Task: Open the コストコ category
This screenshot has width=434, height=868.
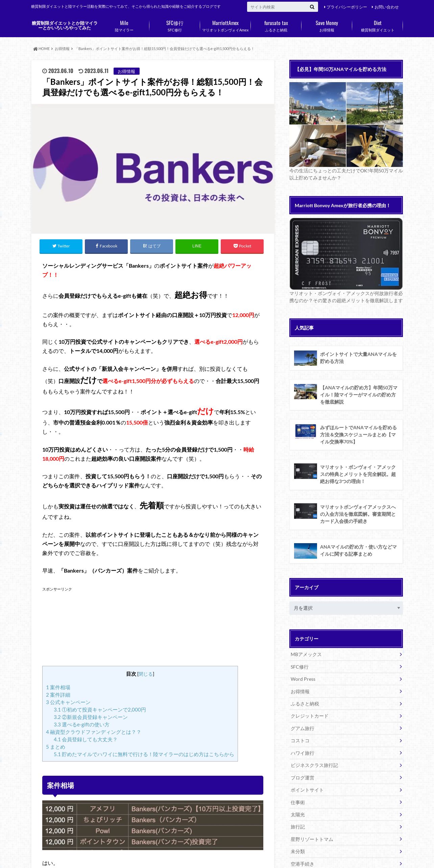Action: 346,741
